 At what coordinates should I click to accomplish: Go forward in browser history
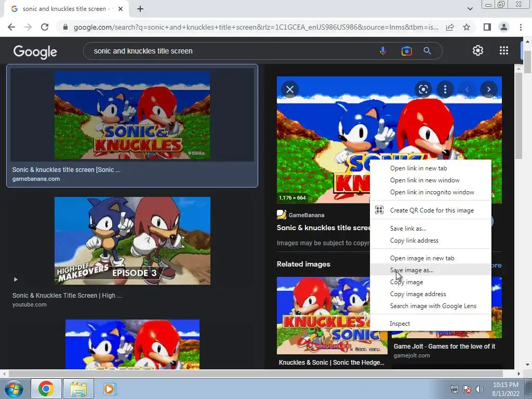click(x=28, y=27)
